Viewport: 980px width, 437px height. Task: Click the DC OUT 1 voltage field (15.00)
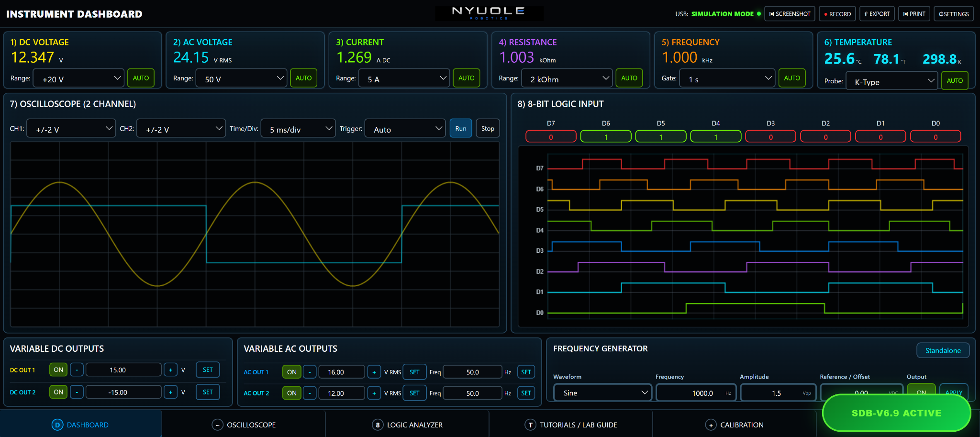pyautogui.click(x=123, y=370)
